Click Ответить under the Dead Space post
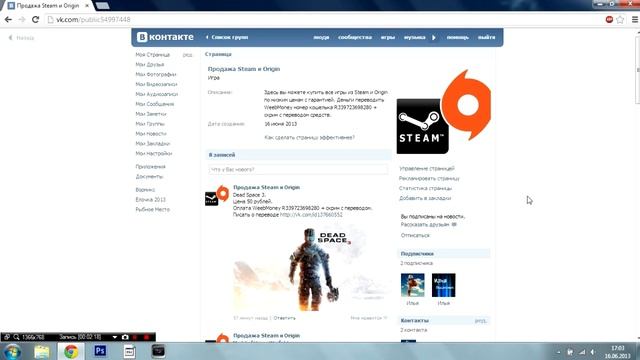Screen dimensions: 640x360 click(x=284, y=318)
